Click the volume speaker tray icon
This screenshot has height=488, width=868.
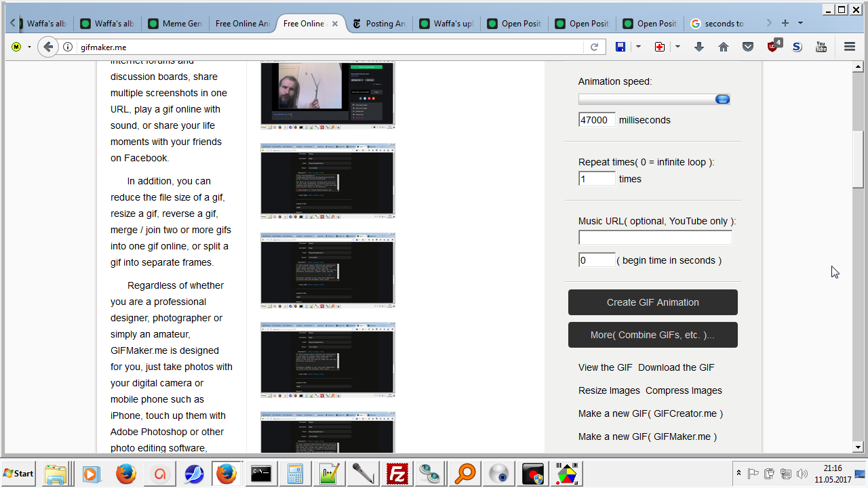point(802,473)
